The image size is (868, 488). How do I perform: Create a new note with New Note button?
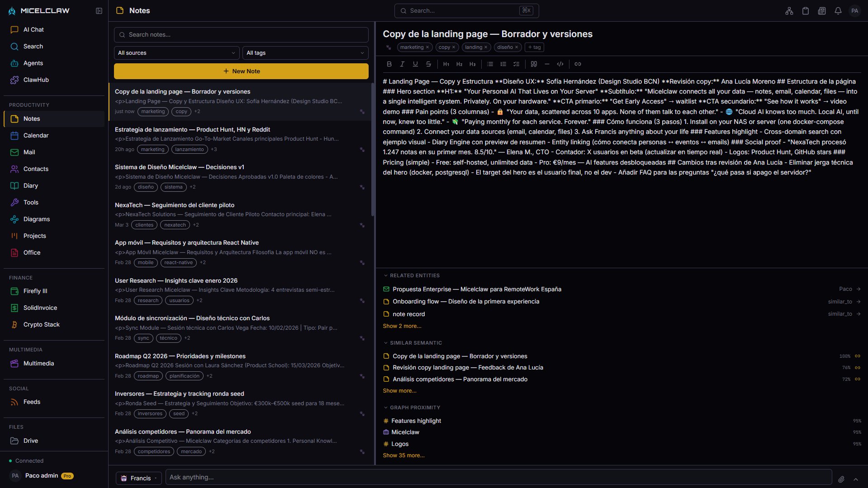(x=241, y=71)
